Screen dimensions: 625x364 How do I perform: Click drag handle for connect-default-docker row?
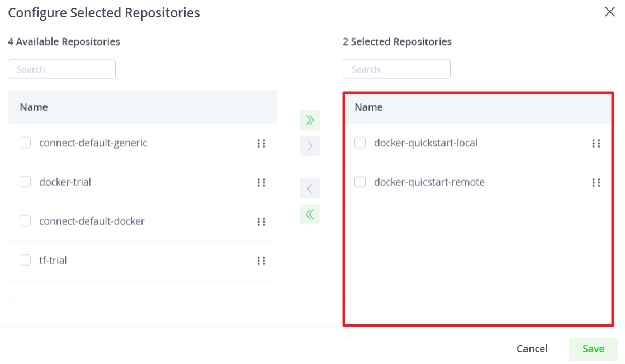[x=261, y=221]
